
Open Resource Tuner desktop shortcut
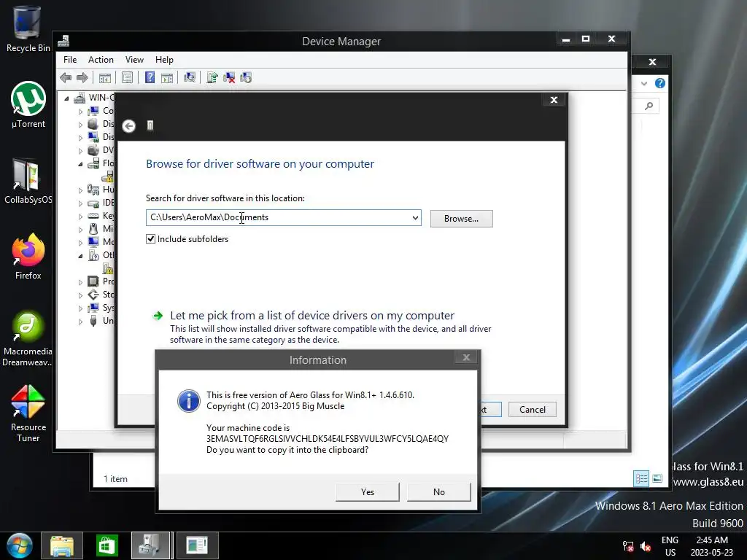click(x=28, y=413)
